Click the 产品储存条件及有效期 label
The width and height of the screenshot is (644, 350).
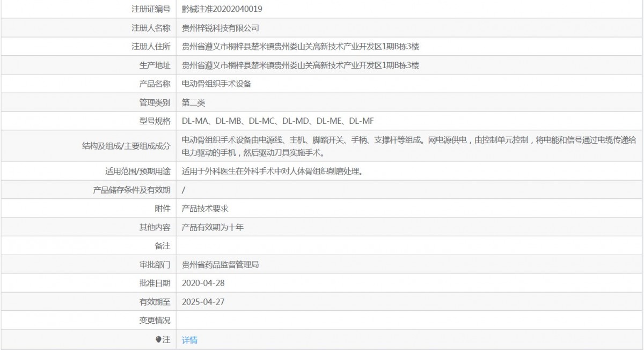pyautogui.click(x=132, y=190)
